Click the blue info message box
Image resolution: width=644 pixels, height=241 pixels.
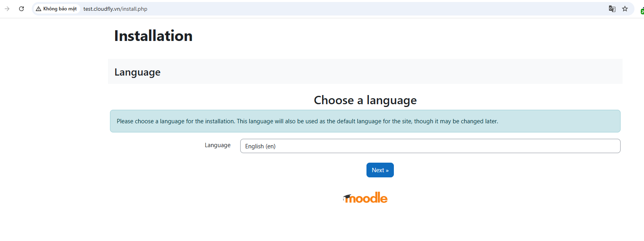[365, 121]
